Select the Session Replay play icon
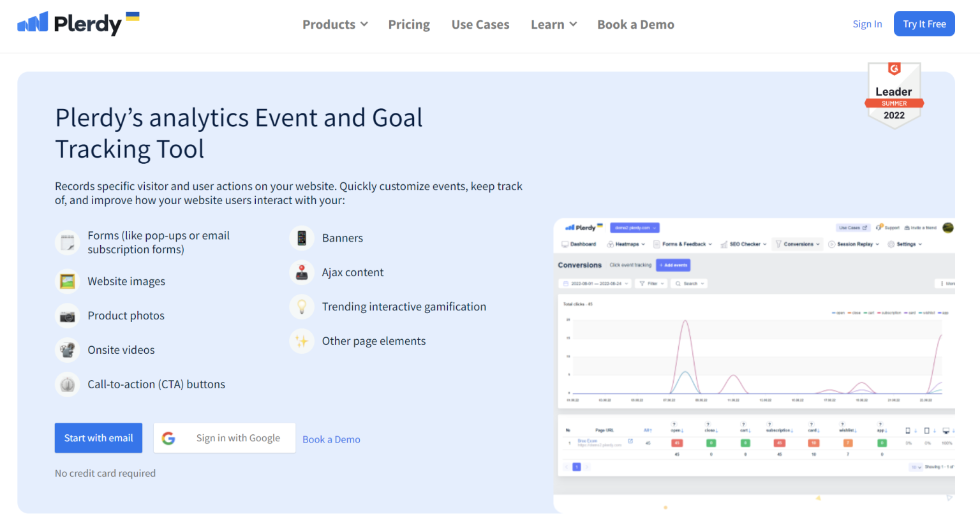The height and width of the screenshot is (519, 980). 831,244
